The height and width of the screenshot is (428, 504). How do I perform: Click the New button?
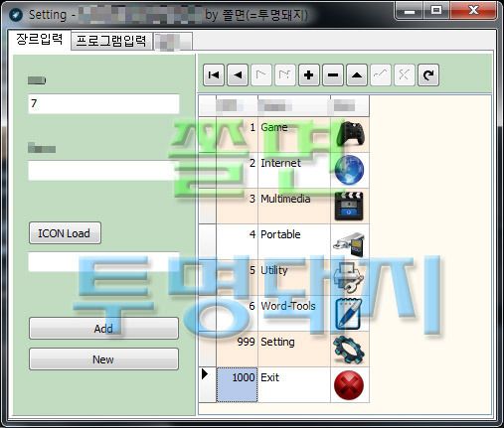[x=103, y=359]
